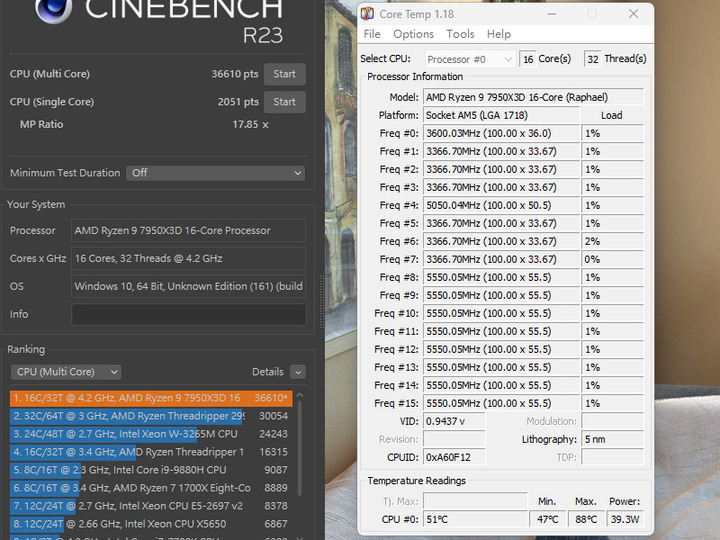Click the core count field showing 16
720x540 pixels.
528,59
